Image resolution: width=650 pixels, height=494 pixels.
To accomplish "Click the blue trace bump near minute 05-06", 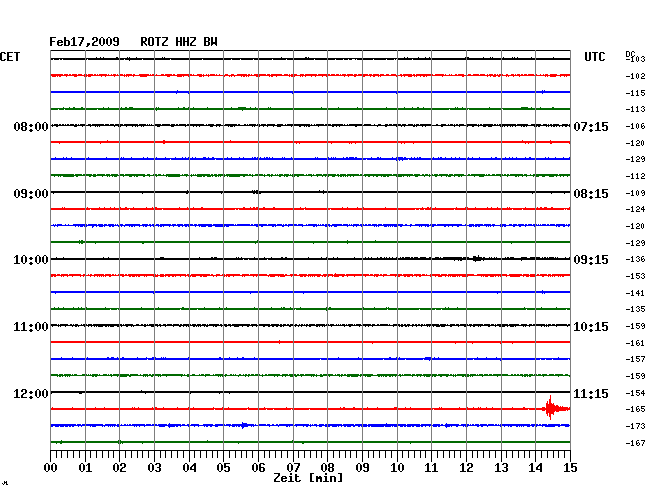I will click(245, 425).
